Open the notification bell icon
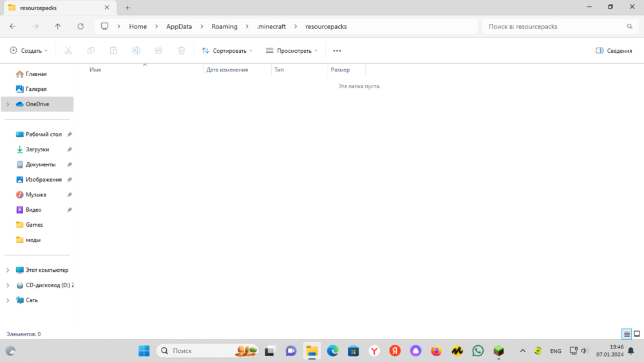Screen dimensions: 644x362 [x=631, y=351]
